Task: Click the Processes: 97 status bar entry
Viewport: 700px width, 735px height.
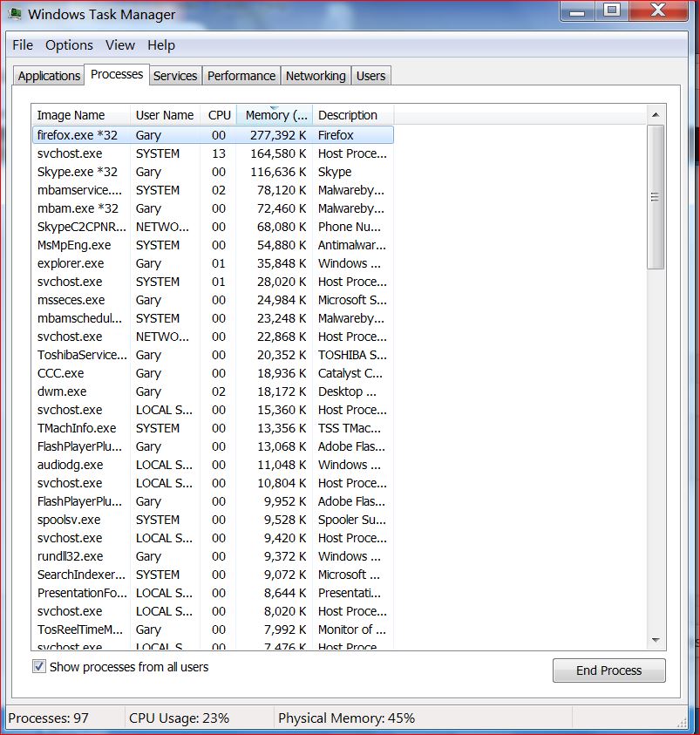Action: click(48, 718)
